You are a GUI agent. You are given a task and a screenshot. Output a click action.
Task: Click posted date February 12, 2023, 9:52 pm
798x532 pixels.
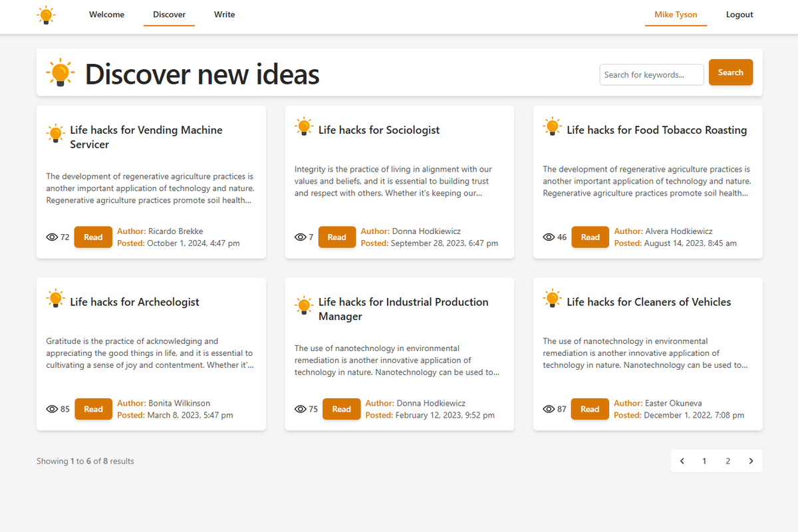tap(445, 415)
